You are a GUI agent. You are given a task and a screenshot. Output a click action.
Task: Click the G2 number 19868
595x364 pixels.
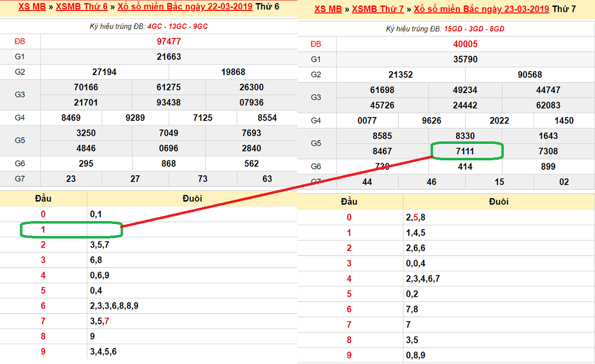coord(233,72)
